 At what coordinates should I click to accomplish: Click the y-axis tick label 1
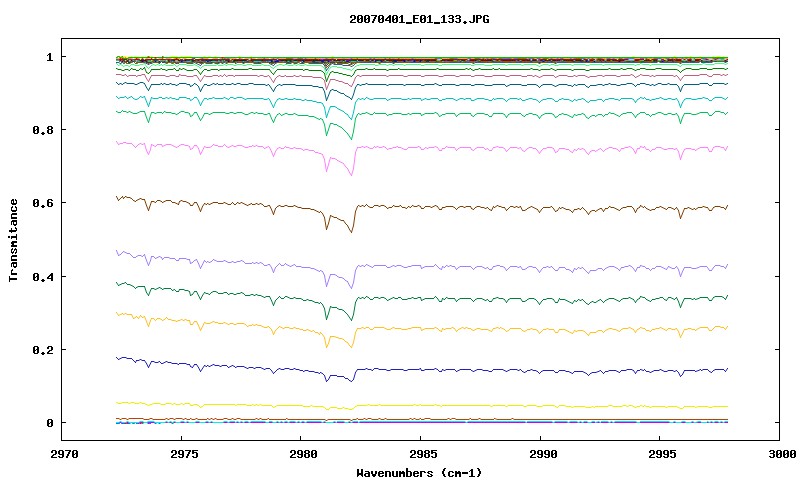pos(49,57)
